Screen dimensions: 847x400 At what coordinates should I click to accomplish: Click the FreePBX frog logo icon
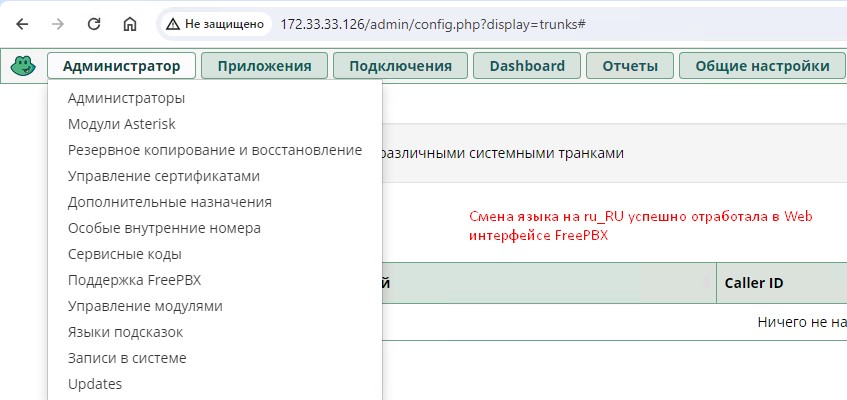22,66
